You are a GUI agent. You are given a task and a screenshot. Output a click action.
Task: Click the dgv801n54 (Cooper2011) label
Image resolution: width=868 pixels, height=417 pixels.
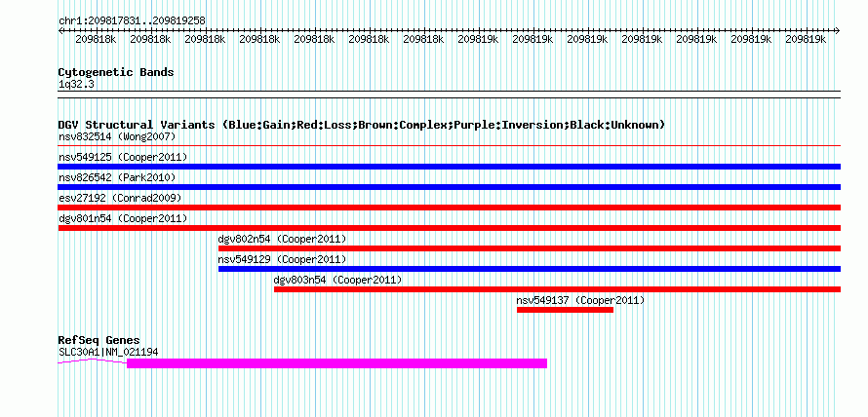[x=123, y=218]
